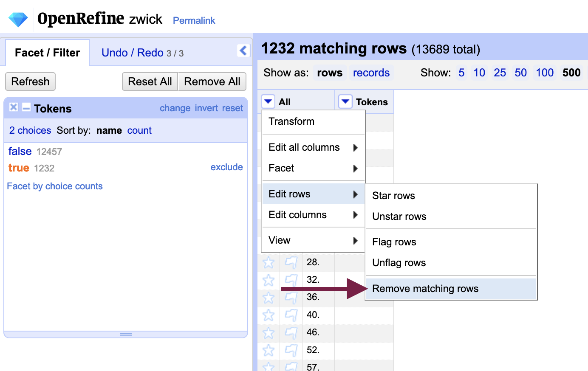This screenshot has width=588, height=371.
Task: Select Unflag rows in the submenu
Action: pos(451,263)
